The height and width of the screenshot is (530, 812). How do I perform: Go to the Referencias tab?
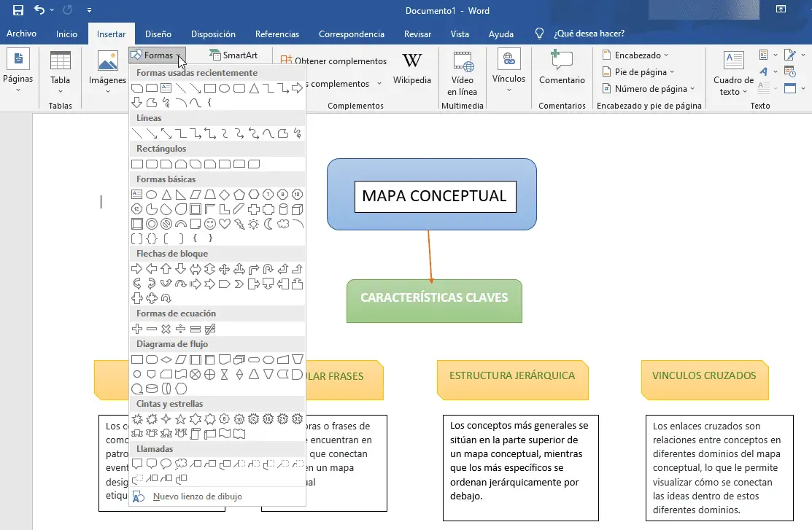pyautogui.click(x=277, y=34)
